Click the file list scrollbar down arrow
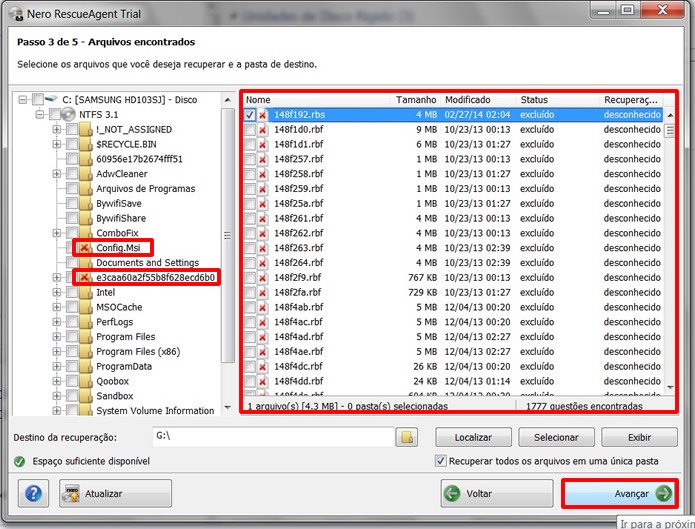695x529 pixels. pyautogui.click(x=670, y=387)
